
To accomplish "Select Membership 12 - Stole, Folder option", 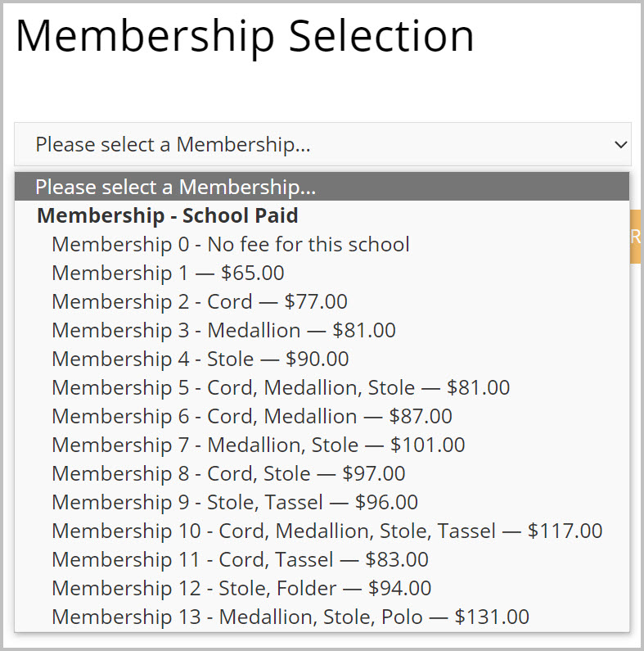I will pos(241,588).
